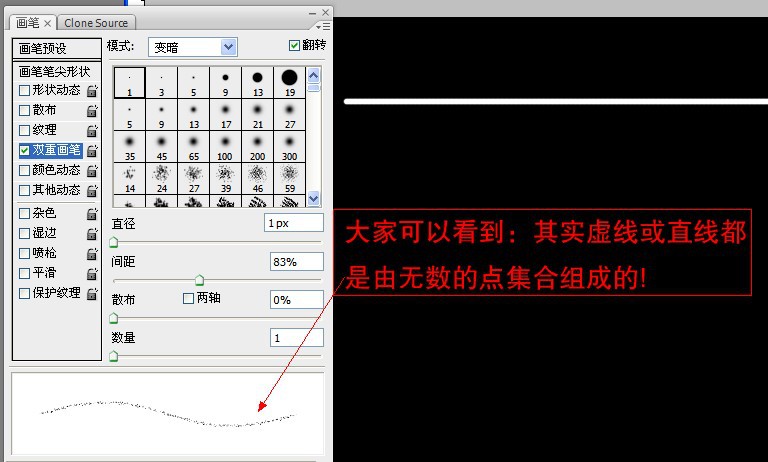The height and width of the screenshot is (462, 768).
Task: Enable the 散布 checkbox in sidebar
Action: click(x=24, y=110)
